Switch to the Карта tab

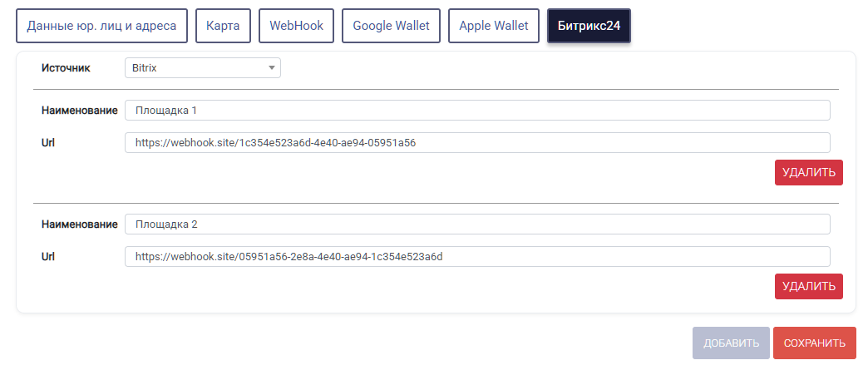tap(223, 26)
